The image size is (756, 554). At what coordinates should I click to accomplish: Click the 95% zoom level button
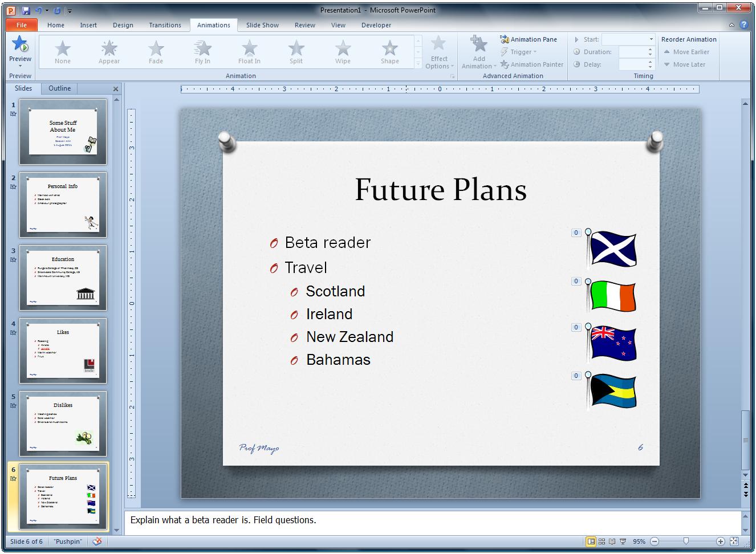[x=639, y=541]
